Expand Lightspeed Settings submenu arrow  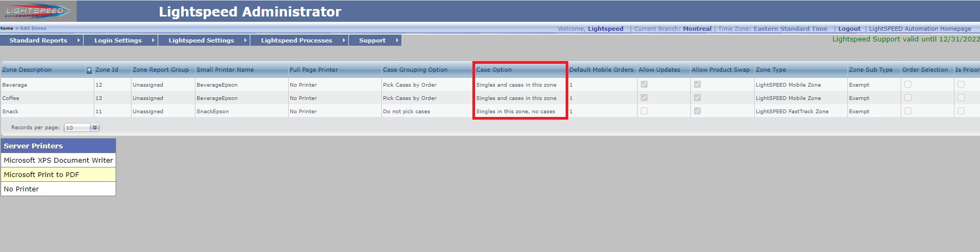[245, 40]
